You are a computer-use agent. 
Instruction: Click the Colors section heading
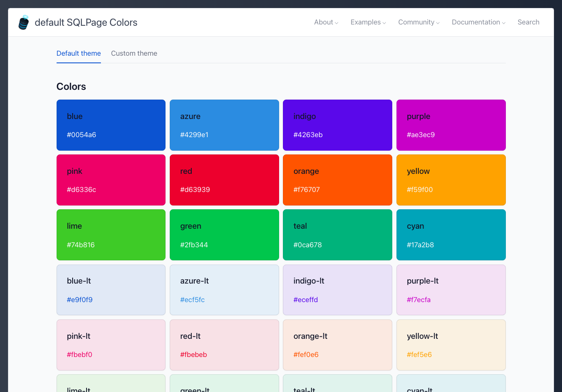coord(71,87)
